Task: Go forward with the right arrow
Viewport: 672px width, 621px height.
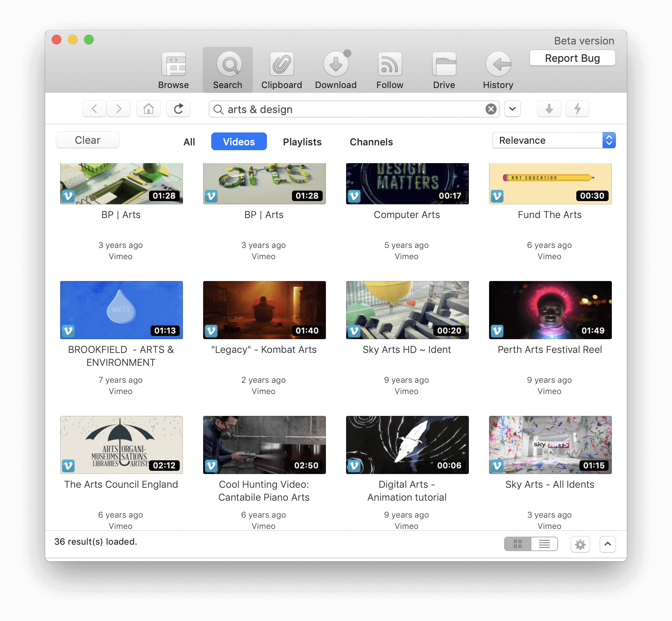Action: [x=119, y=109]
